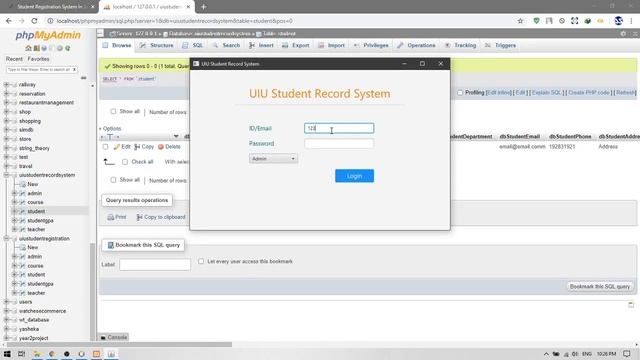The image size is (640, 360).
Task: Go back in Chrome
Action: coord(9,21)
